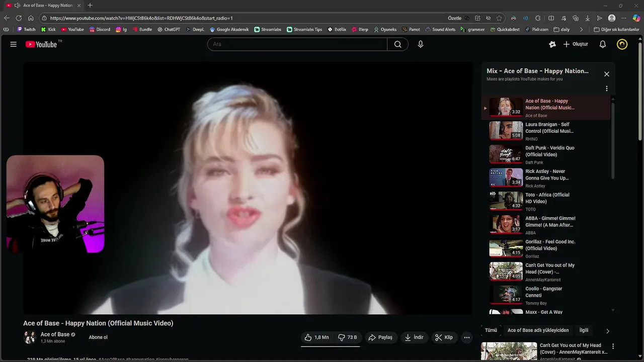Start voice search with the microphone icon
The width and height of the screenshot is (644, 362).
[421, 44]
